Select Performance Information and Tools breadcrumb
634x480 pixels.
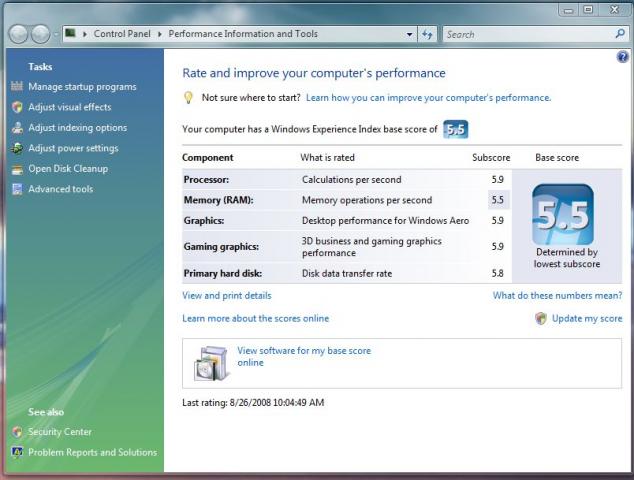[243, 34]
